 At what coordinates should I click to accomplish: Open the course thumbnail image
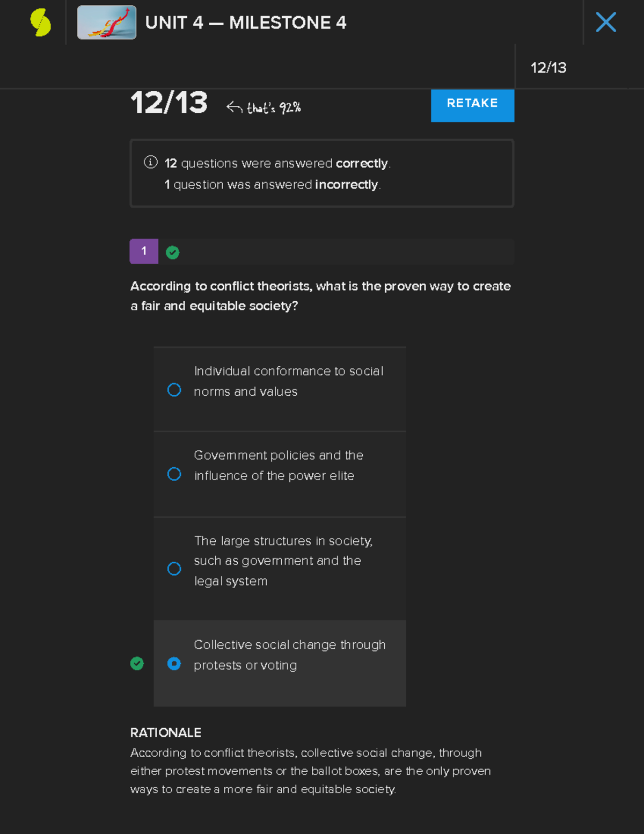106,23
